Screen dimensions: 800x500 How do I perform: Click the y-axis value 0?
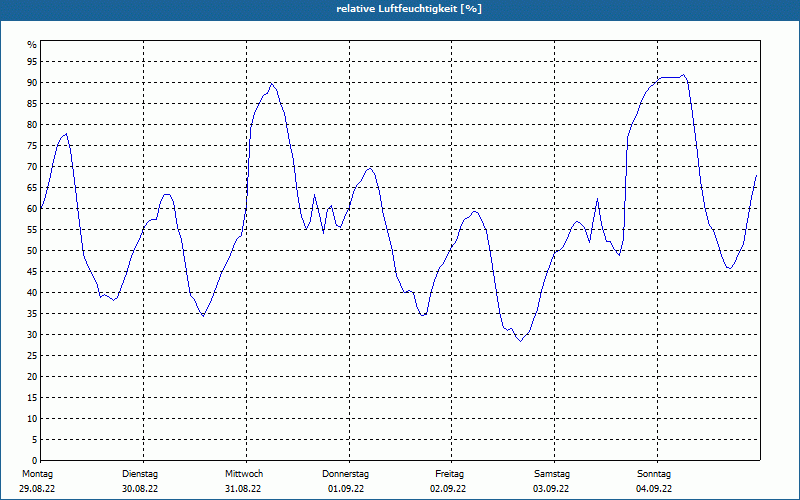coord(35,461)
